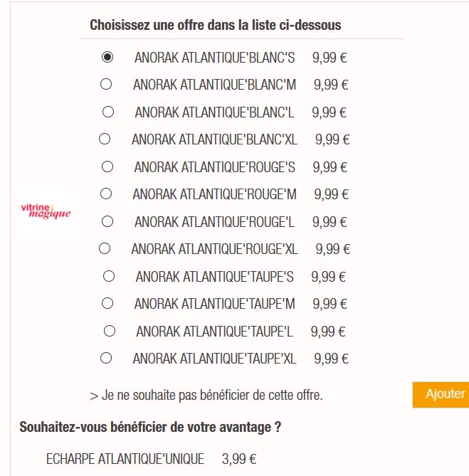Select radio for ANORAK ATLANTIQUE'ROUGE'L
Viewport: 469px width, 476px height.
(x=107, y=221)
